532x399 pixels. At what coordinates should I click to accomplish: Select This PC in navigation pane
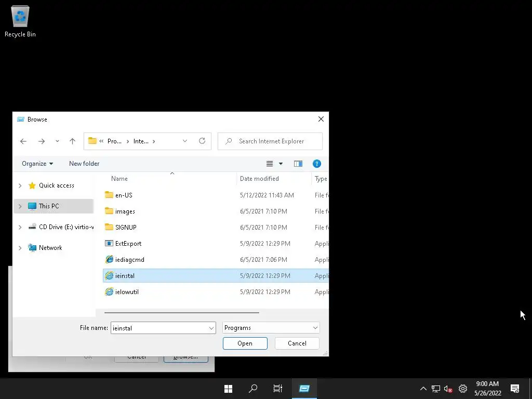click(x=49, y=206)
